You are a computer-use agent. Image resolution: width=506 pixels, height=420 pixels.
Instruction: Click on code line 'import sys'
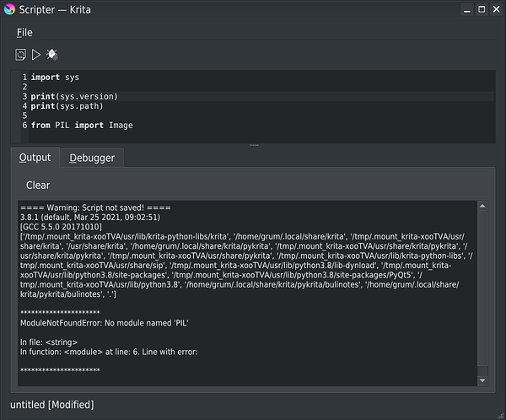point(55,78)
